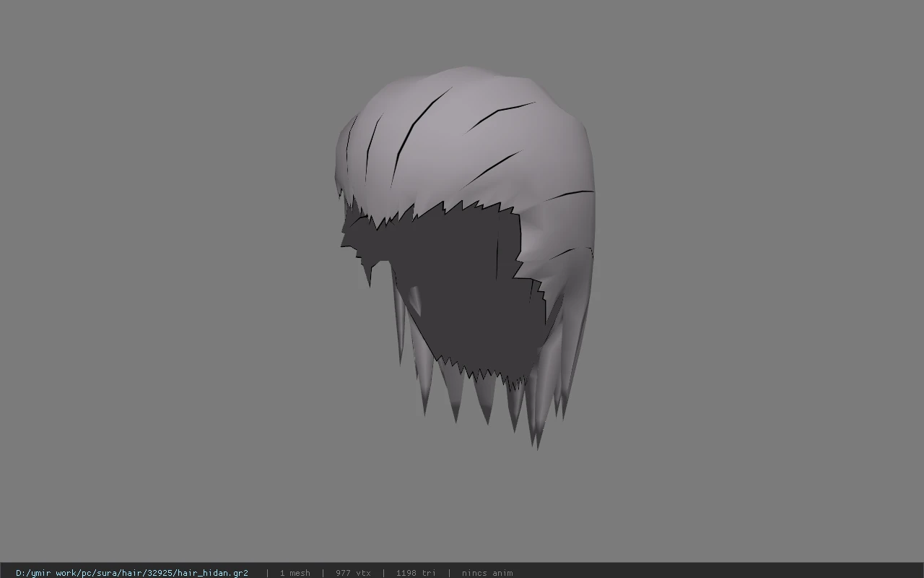924x578 pixels.
Task: Click the "nincs anim" status entry
Action: click(x=487, y=573)
